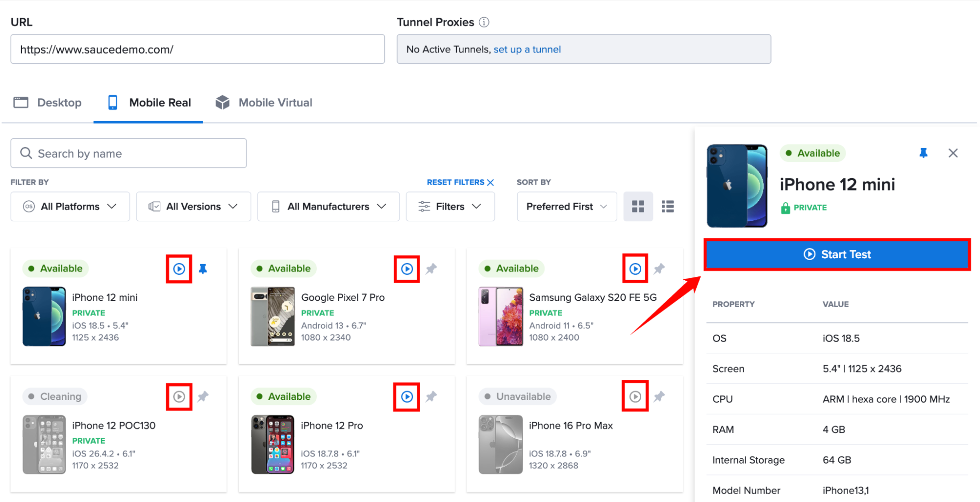980x502 pixels.
Task: Click the green PRIVATE lock label in details panel
Action: pyautogui.click(x=804, y=208)
